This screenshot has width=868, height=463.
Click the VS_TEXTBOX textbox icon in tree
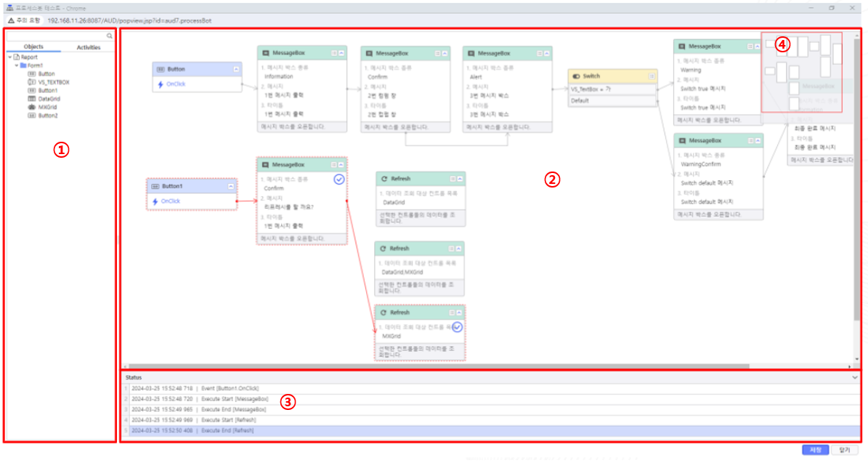click(x=31, y=82)
